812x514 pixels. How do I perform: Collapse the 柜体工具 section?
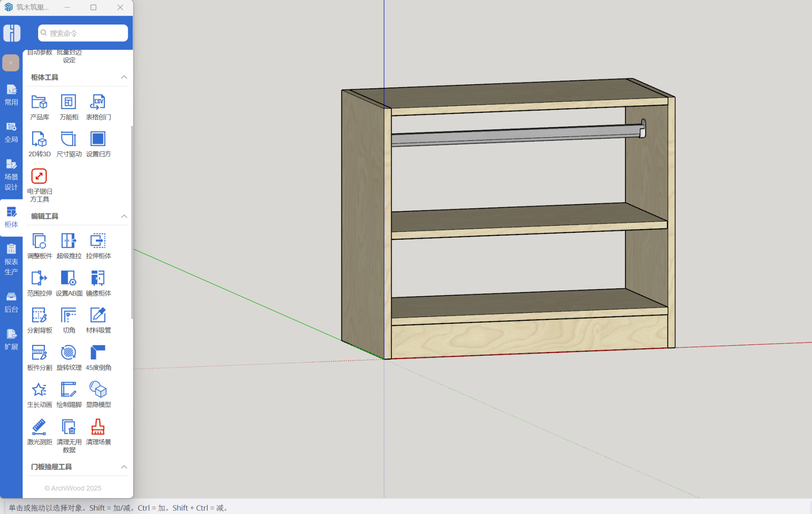click(x=124, y=77)
